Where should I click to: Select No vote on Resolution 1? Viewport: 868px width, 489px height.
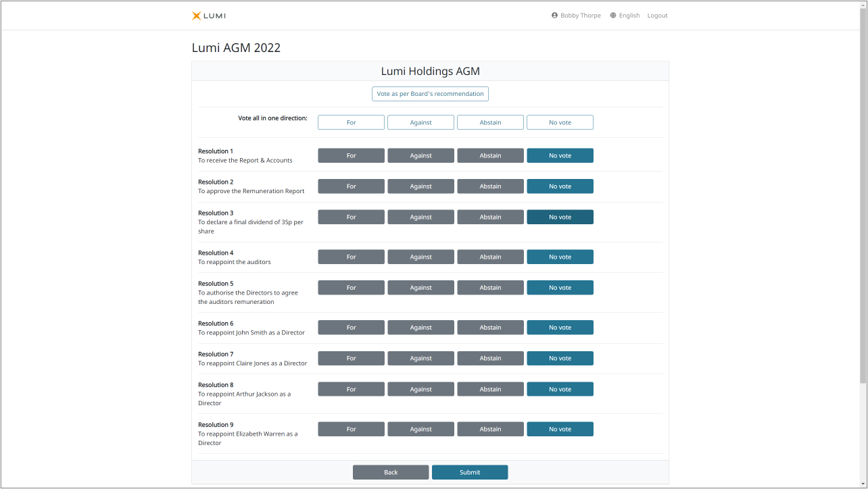tap(560, 155)
